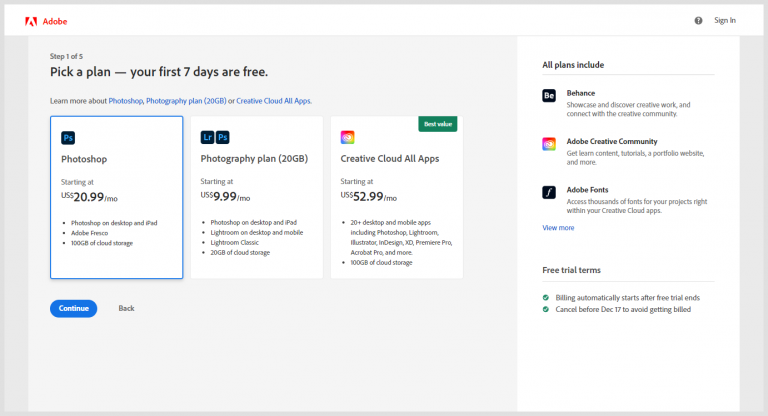Click the Back button

(126, 308)
